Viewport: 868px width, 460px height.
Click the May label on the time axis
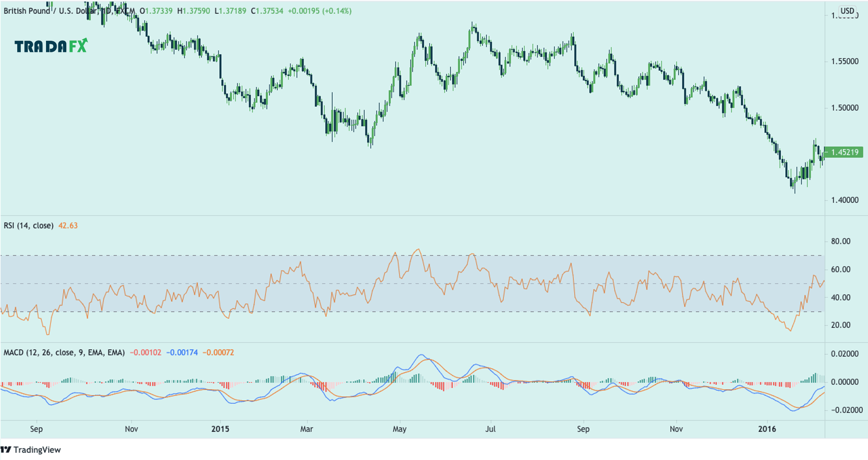coord(399,429)
